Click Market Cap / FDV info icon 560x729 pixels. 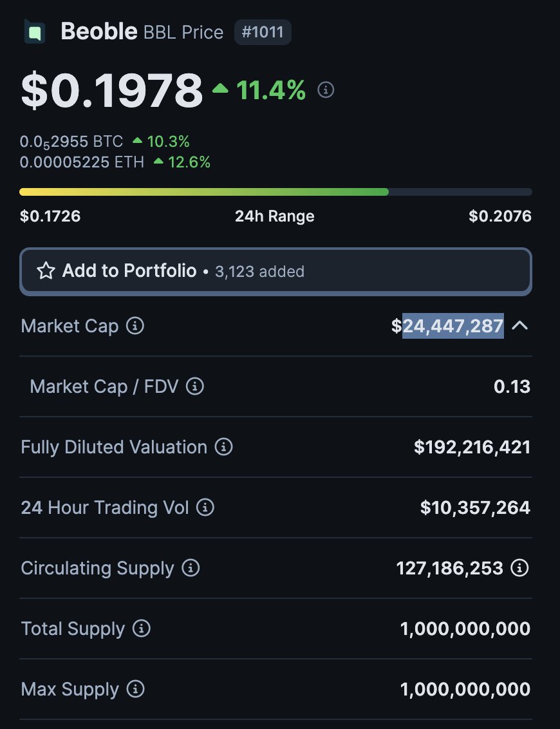(195, 386)
